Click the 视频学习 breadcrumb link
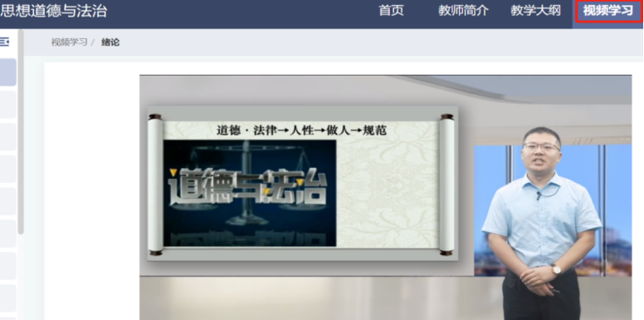 69,42
